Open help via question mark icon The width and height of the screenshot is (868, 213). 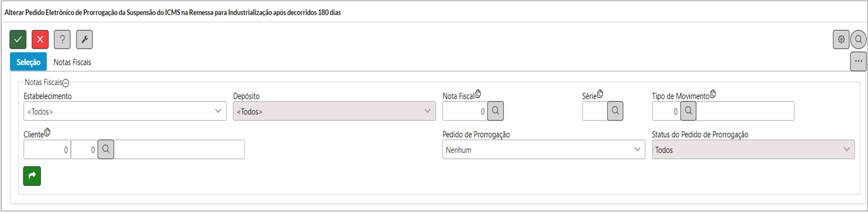pos(63,40)
